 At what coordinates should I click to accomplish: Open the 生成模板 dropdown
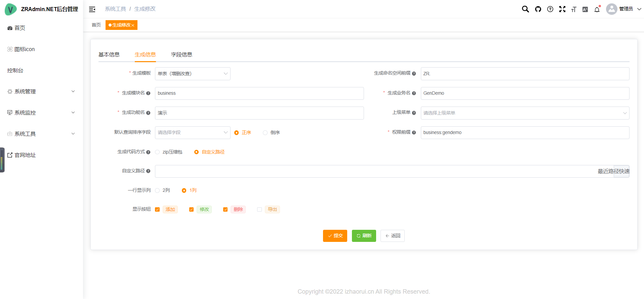(193, 74)
